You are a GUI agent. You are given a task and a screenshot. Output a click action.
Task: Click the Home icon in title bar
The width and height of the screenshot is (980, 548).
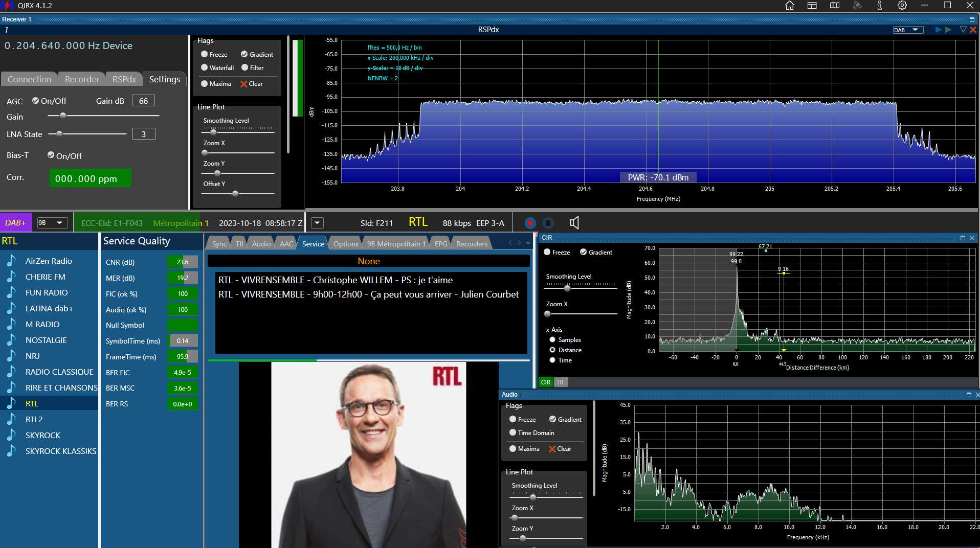click(790, 6)
